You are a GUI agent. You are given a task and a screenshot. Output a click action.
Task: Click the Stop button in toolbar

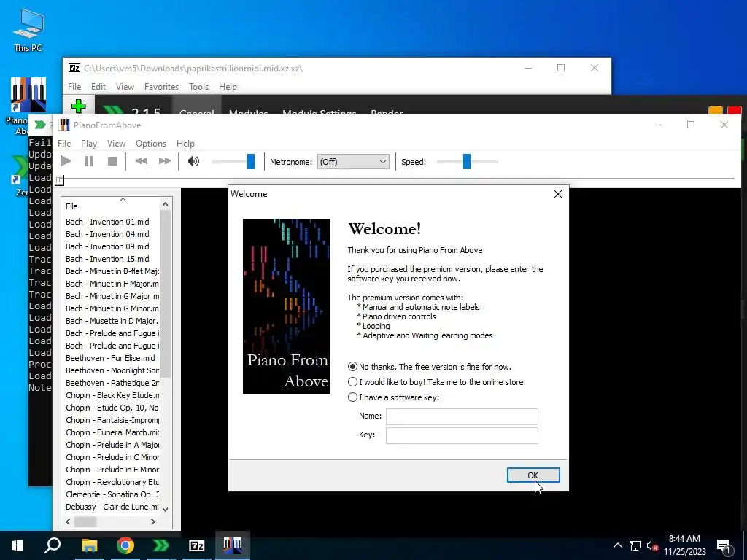click(x=112, y=161)
